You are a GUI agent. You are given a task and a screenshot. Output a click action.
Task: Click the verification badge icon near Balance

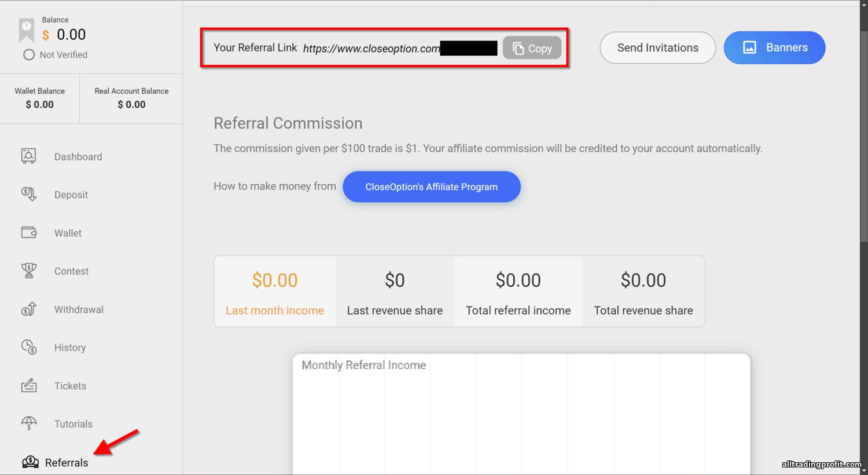pyautogui.click(x=27, y=30)
